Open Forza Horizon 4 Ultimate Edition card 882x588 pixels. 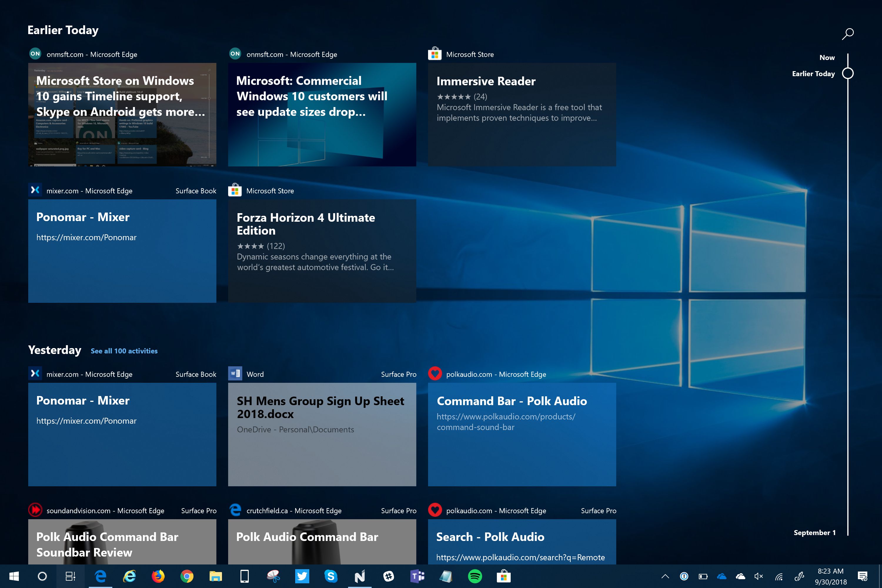click(322, 250)
